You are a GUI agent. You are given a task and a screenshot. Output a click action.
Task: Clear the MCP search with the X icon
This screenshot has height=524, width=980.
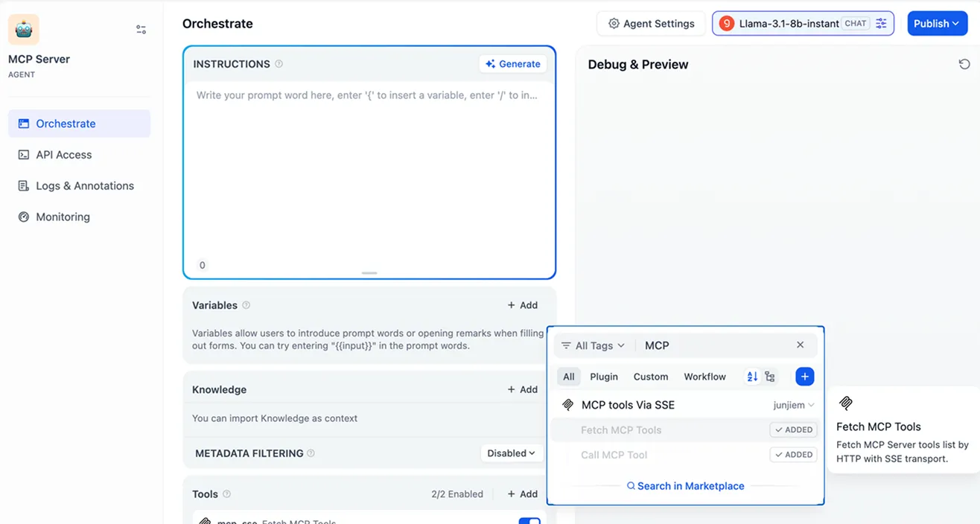801,345
